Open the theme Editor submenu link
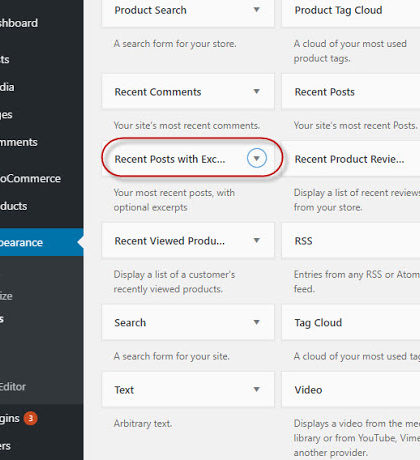420x460 pixels. coord(13,387)
